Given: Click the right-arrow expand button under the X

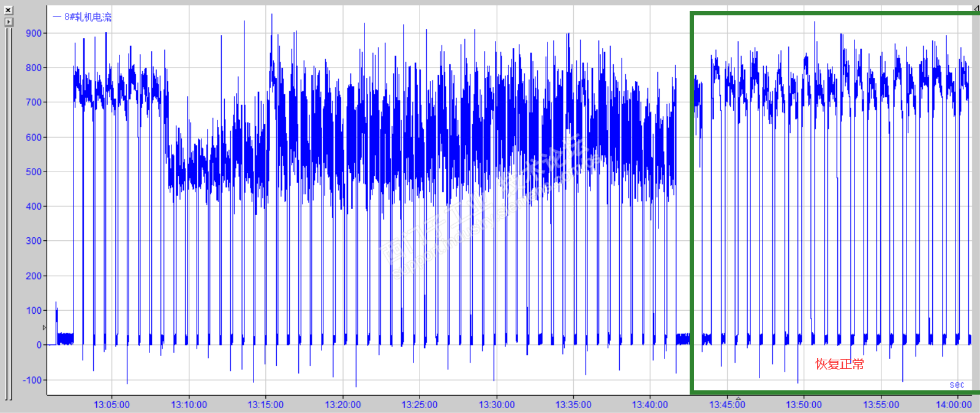Looking at the screenshot, I should 9,21.
